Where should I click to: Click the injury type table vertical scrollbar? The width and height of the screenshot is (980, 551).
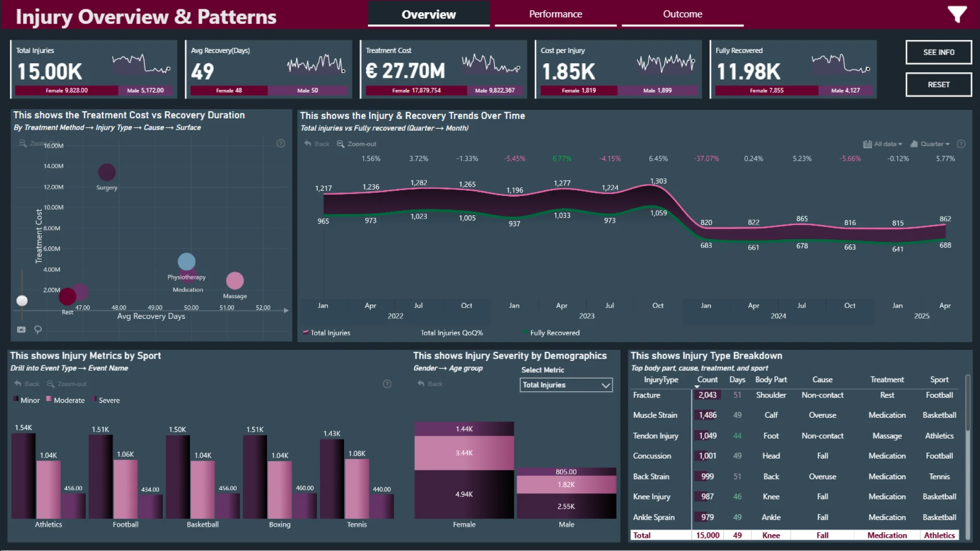tap(968, 403)
